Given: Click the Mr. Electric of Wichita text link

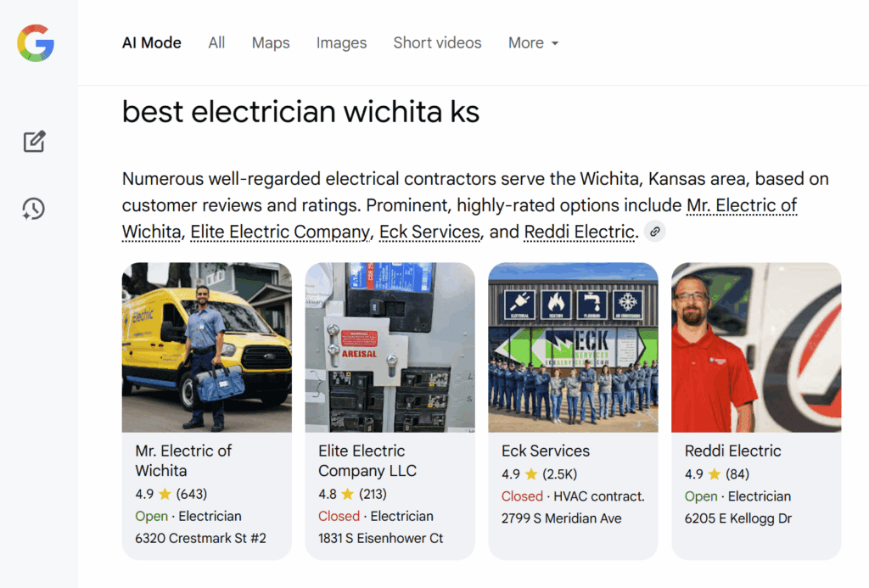Looking at the screenshot, I should pyautogui.click(x=740, y=206).
